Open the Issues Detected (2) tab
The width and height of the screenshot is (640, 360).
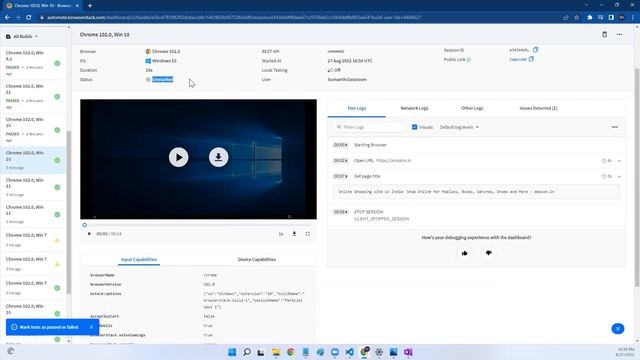coord(538,108)
